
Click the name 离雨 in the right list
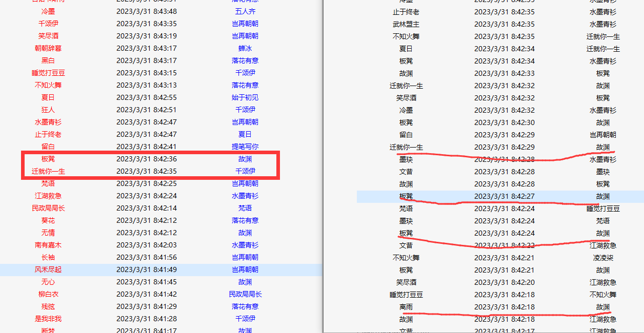pos(406,307)
